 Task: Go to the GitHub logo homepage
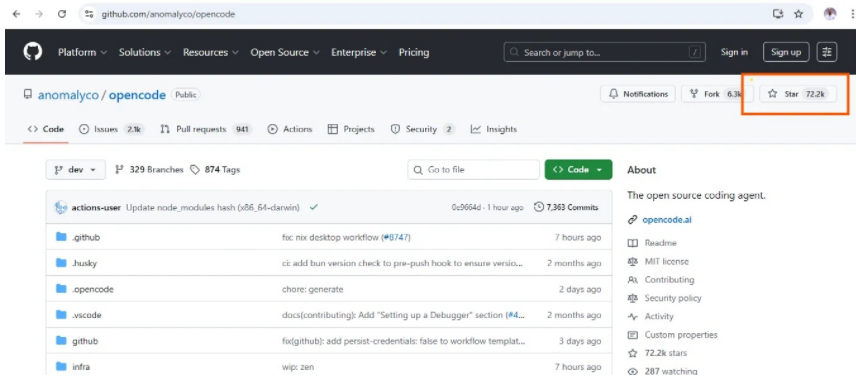click(33, 52)
